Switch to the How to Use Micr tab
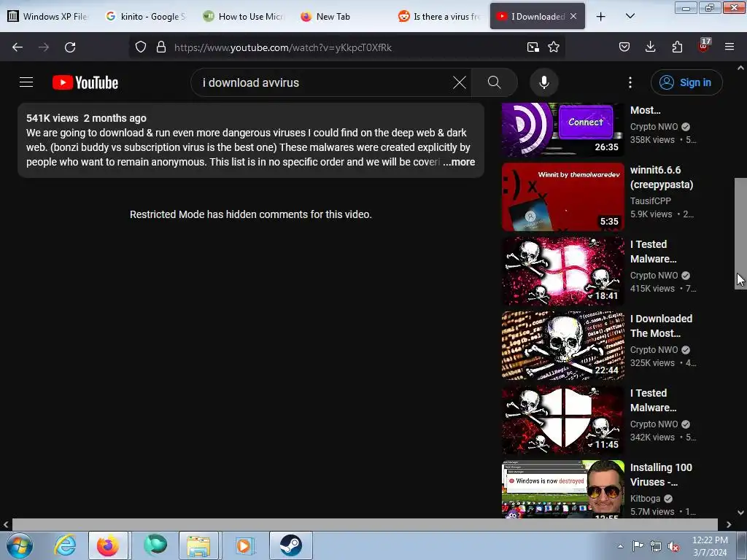 coord(243,17)
